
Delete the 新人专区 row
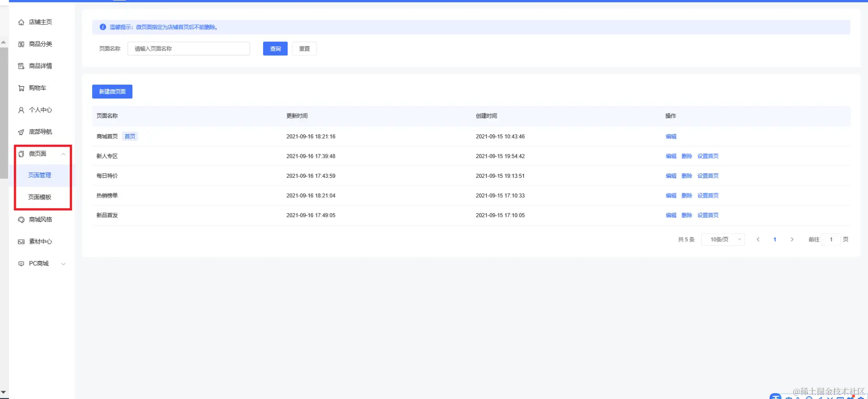click(687, 156)
